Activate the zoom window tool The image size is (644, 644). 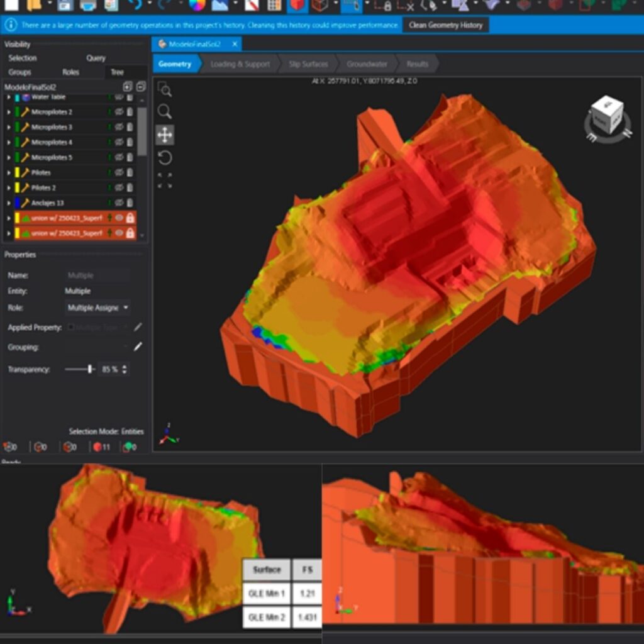pos(165,90)
